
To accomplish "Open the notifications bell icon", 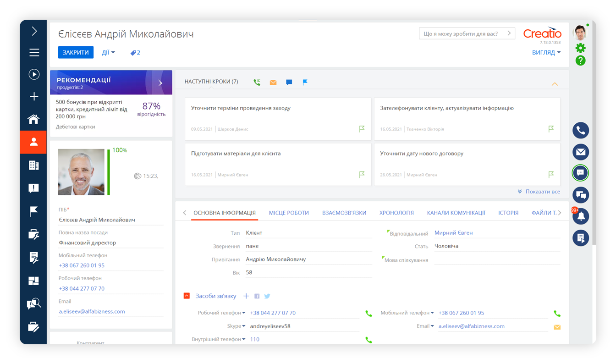I will tap(580, 216).
